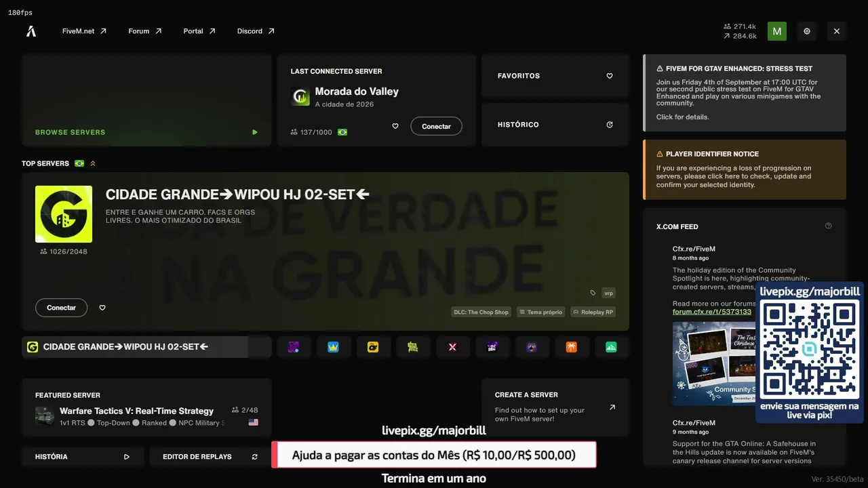The width and height of the screenshot is (868, 488).
Task: Open Browse Servers
Action: click(146, 100)
